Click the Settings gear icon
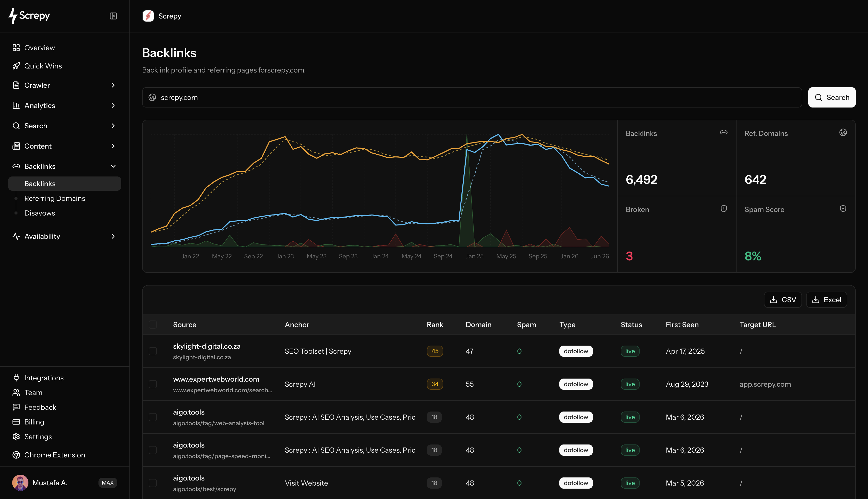Viewport: 868px width, 499px height. (16, 437)
